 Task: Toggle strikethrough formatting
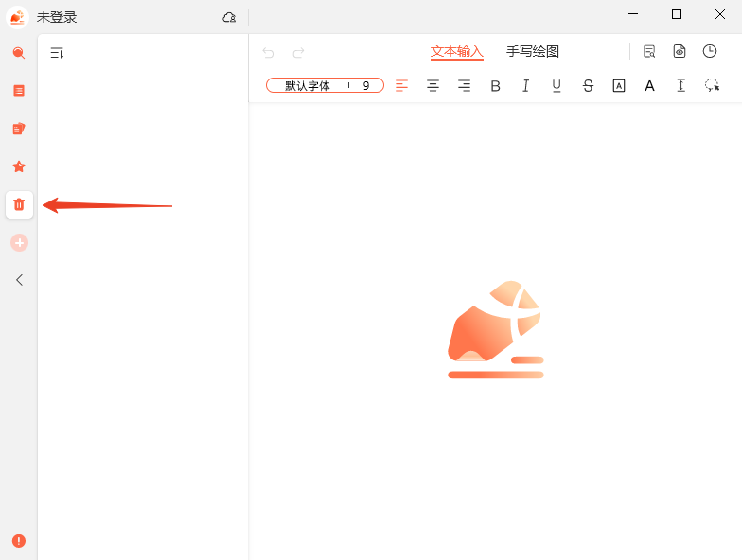588,85
